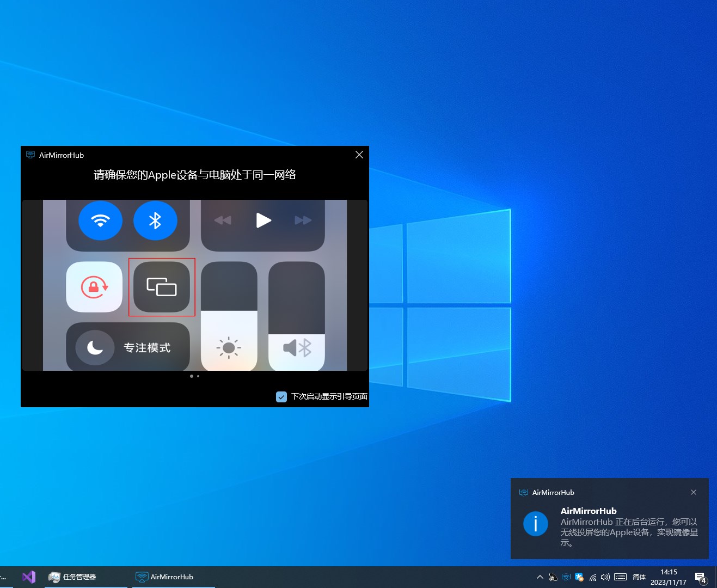
Task: Dismiss the AirMirrorHub notification toast
Action: tap(694, 492)
